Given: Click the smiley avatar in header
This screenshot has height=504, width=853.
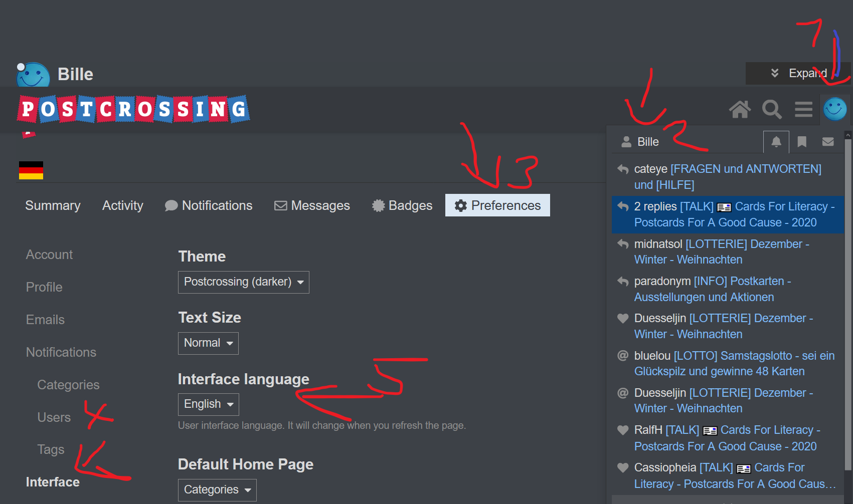Looking at the screenshot, I should pyautogui.click(x=835, y=109).
